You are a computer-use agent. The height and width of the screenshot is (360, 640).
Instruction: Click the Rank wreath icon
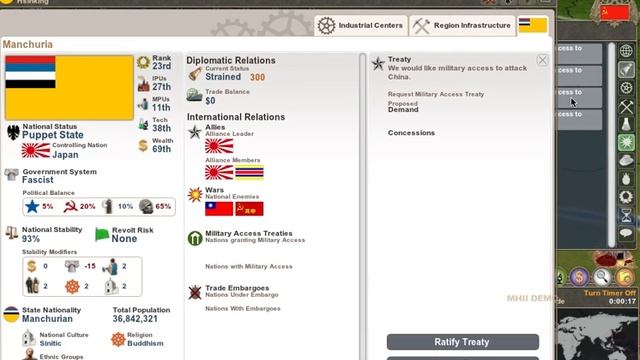143,62
